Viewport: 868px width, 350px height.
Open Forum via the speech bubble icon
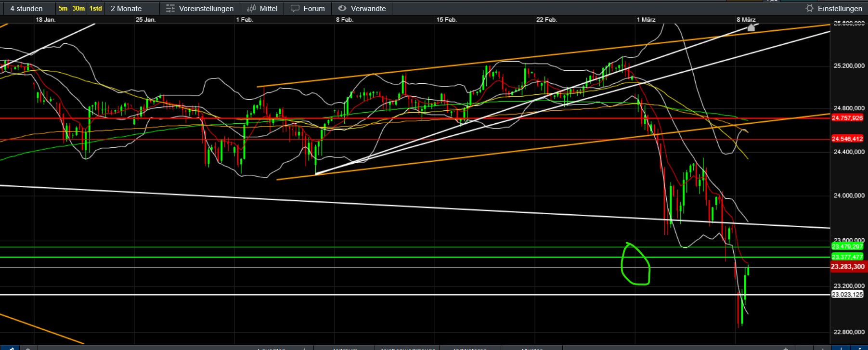[x=295, y=9]
